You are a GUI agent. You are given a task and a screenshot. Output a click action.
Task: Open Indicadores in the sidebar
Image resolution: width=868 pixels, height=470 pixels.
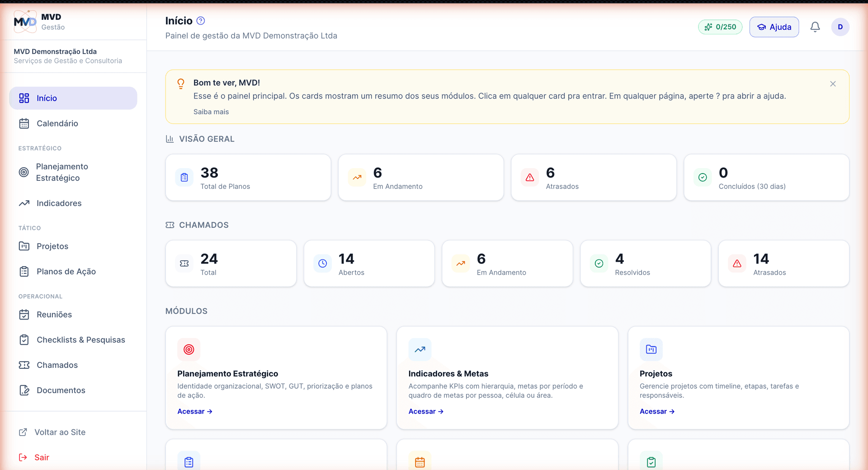(73, 203)
